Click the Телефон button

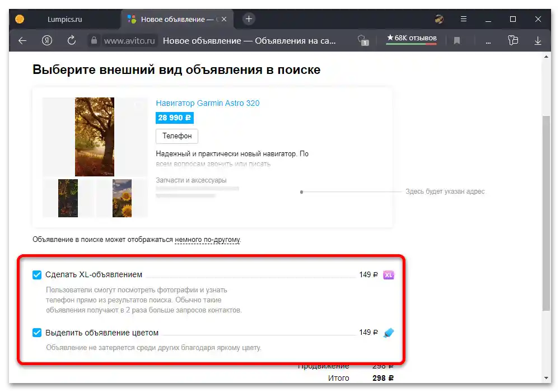click(177, 136)
